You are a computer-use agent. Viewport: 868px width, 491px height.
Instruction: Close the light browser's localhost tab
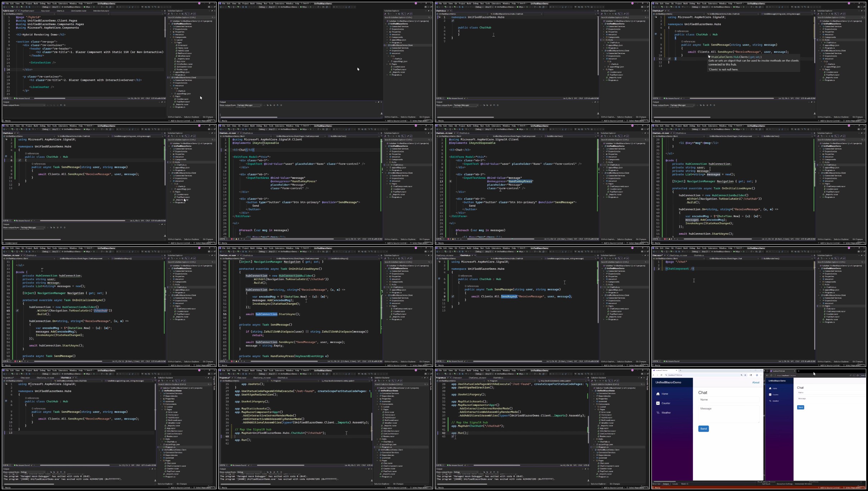[677, 370]
